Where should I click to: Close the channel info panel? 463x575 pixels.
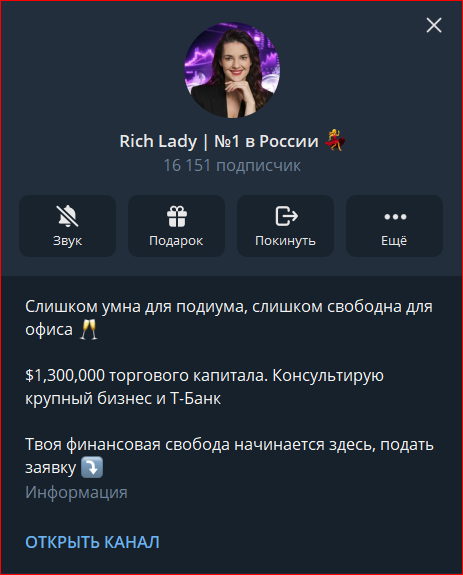434,25
